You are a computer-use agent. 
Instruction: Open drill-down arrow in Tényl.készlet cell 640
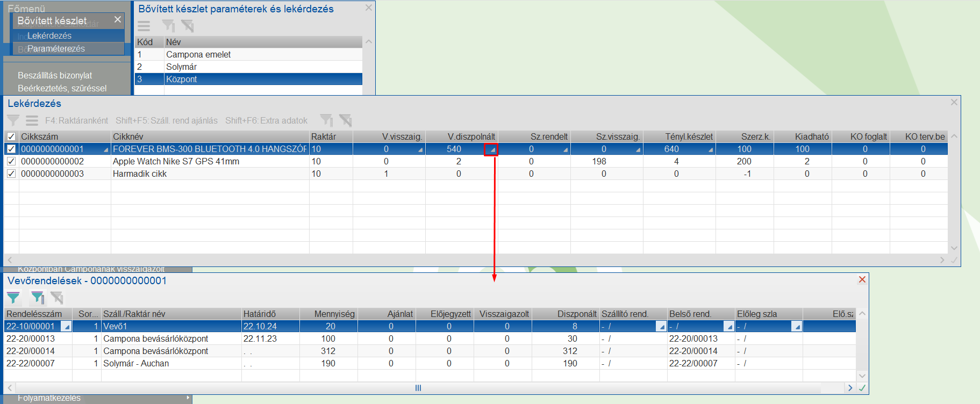(x=711, y=150)
